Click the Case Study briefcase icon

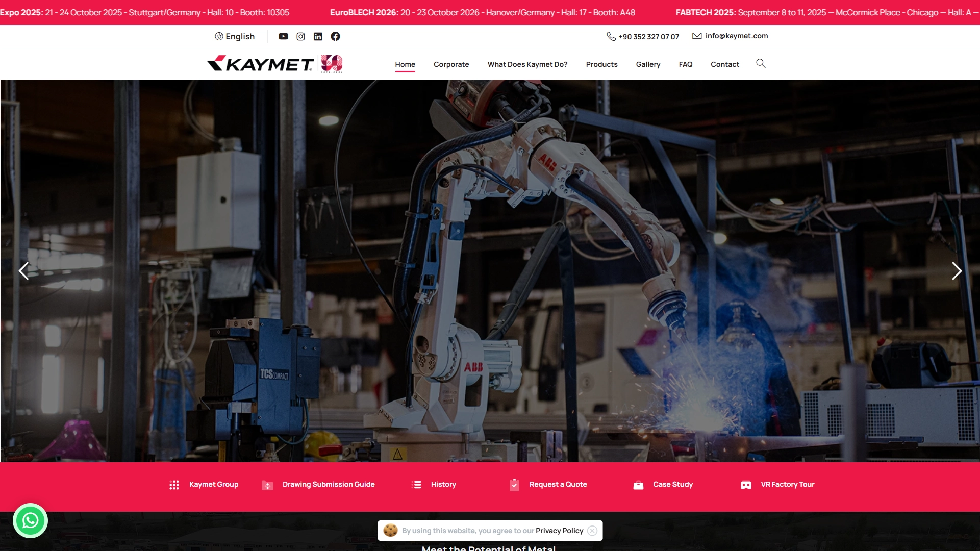pos(638,485)
